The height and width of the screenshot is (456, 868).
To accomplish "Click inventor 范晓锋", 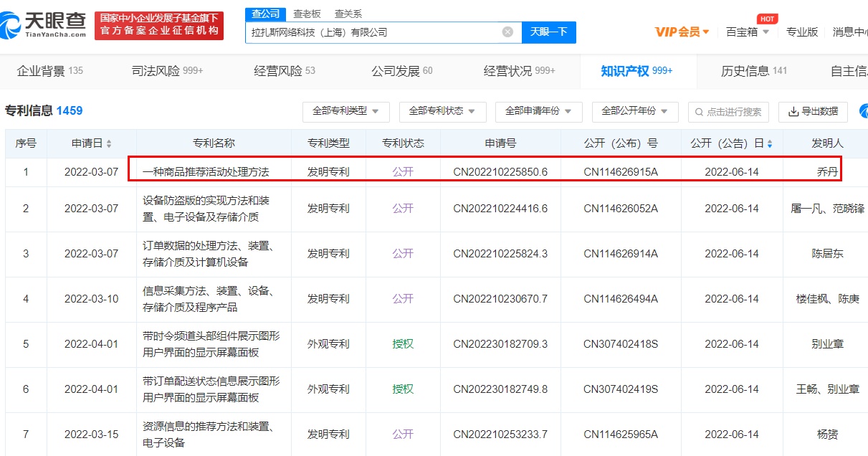I will 849,209.
